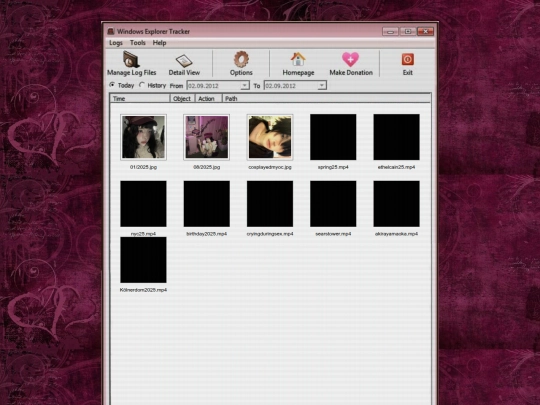Switch to Detail View
The width and height of the screenshot is (540, 405).
(184, 64)
